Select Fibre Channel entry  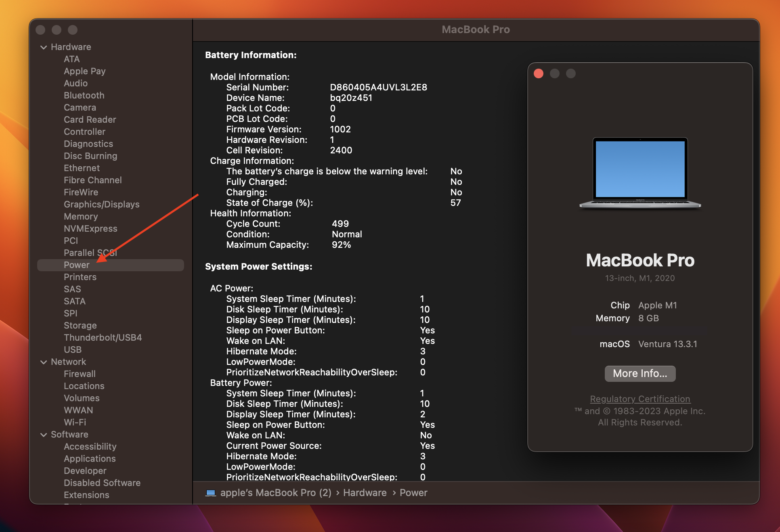point(92,180)
